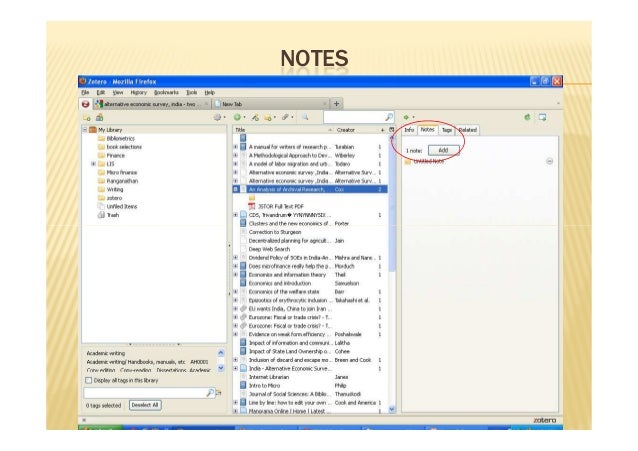Expand the 'A manual for writers' item row
Image resolution: width=638 pixels, height=451 pixels.
(236, 147)
